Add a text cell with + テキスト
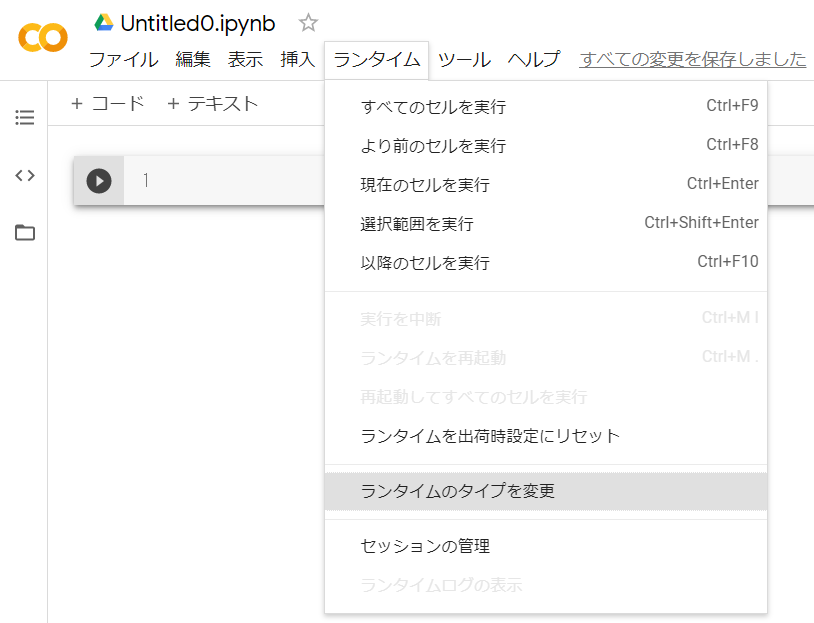814x623 pixels. 215,102
